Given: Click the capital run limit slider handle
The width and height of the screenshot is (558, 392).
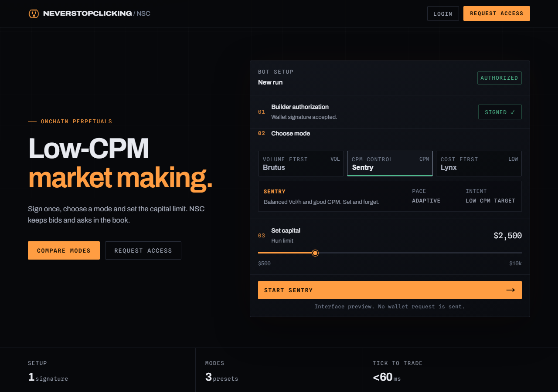Looking at the screenshot, I should (315, 253).
